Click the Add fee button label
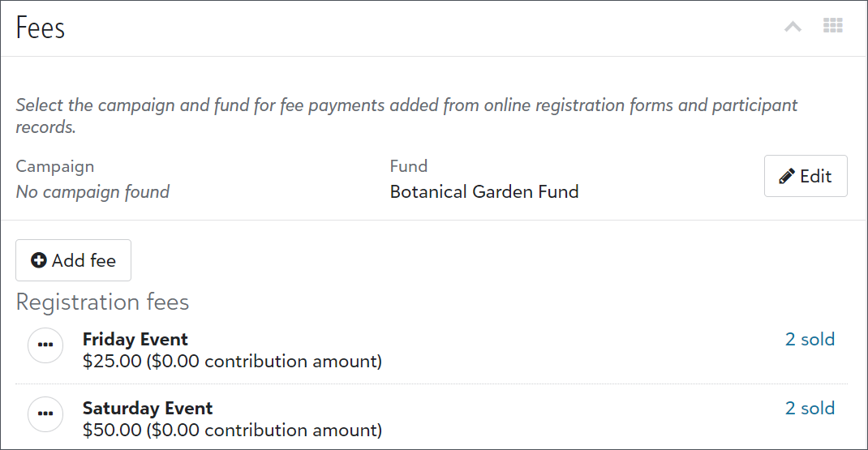 [84, 260]
